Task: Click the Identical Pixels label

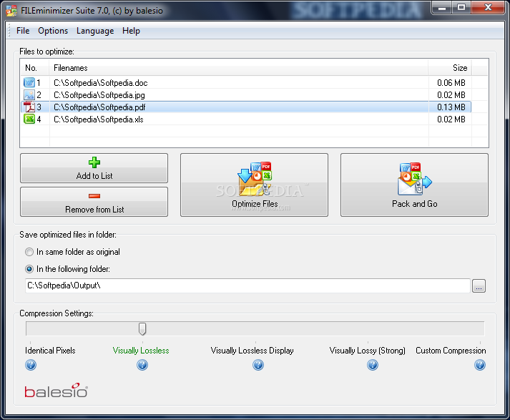Action: pyautogui.click(x=50, y=351)
